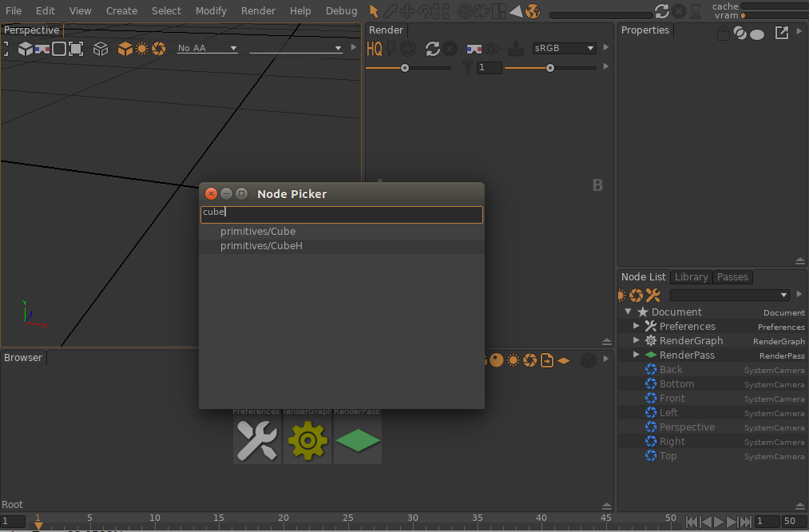Viewport: 809px width, 532px height.
Task: Click the RenderGraph gear thumbnail in Browser
Action: (307, 440)
